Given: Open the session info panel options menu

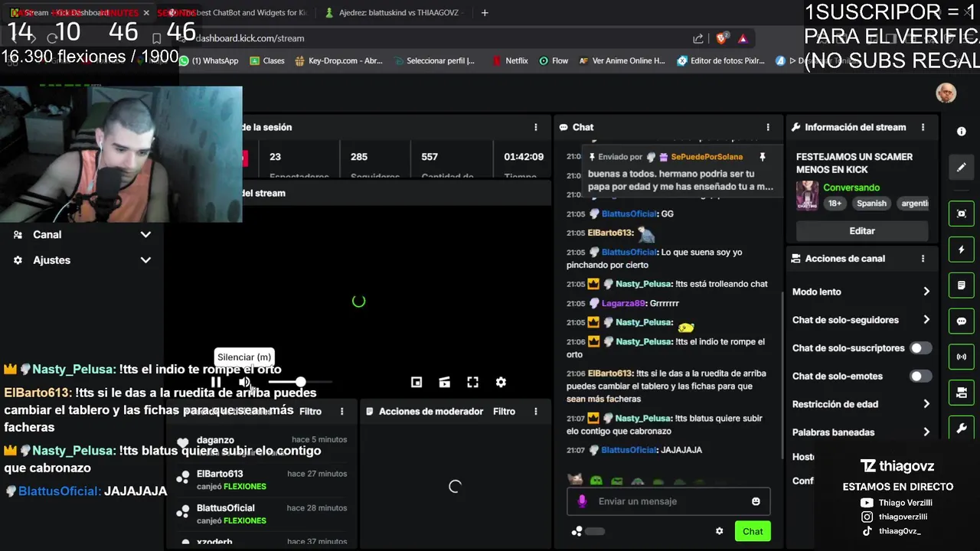Looking at the screenshot, I should point(536,127).
